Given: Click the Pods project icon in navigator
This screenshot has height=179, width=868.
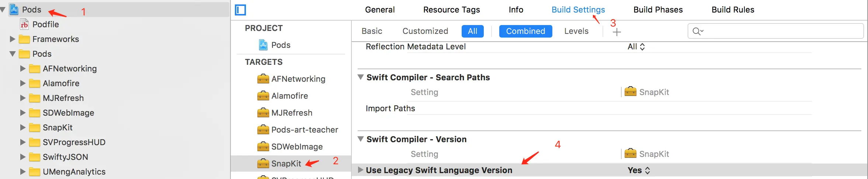Looking at the screenshot, I should point(14,10).
